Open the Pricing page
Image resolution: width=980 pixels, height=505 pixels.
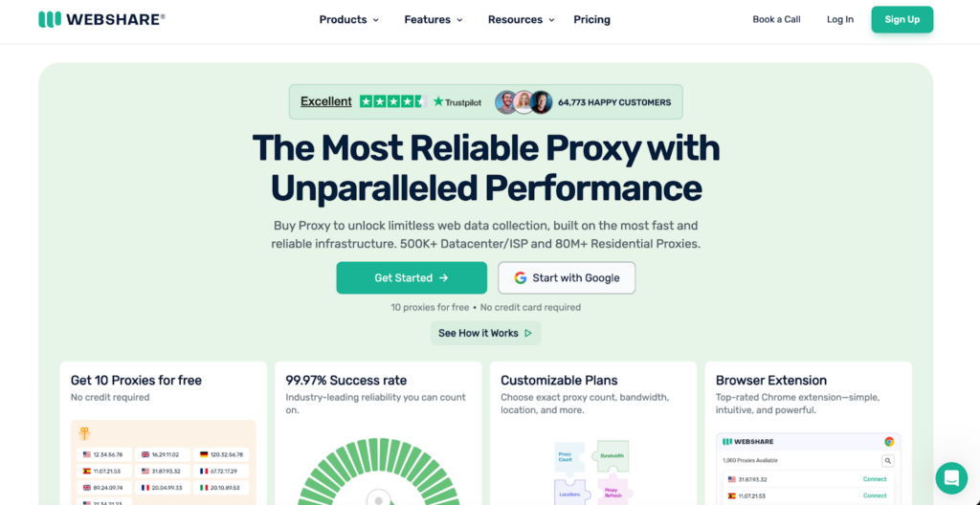click(591, 19)
